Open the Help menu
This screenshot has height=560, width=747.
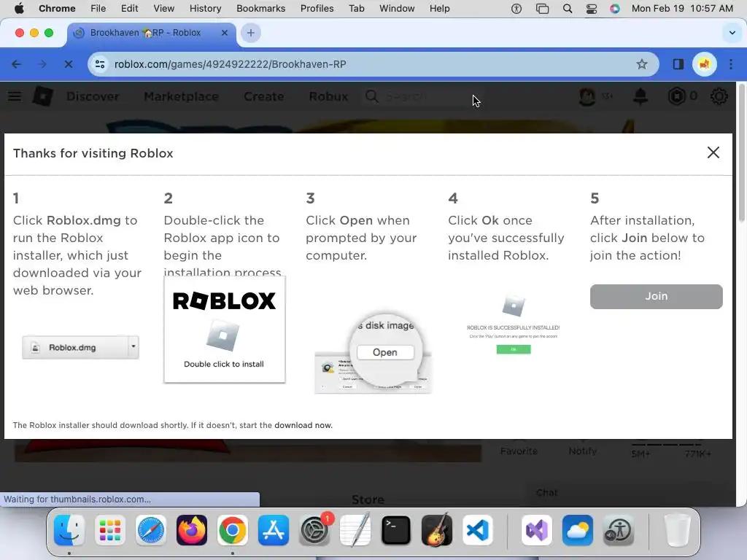pyautogui.click(x=439, y=9)
